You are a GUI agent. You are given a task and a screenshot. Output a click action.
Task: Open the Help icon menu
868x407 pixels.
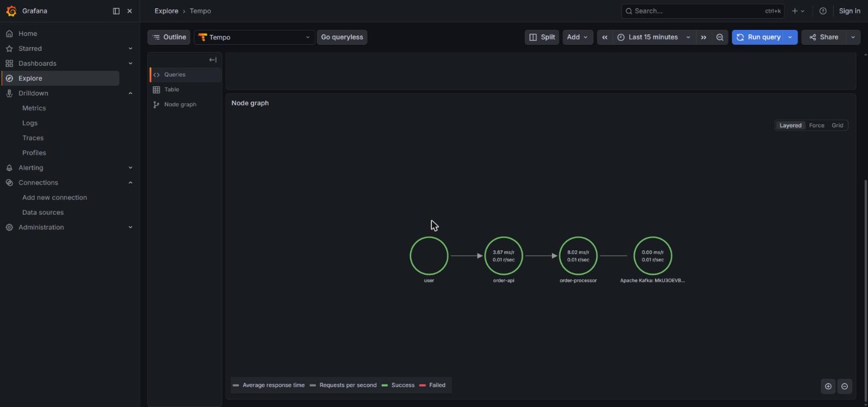pyautogui.click(x=823, y=11)
